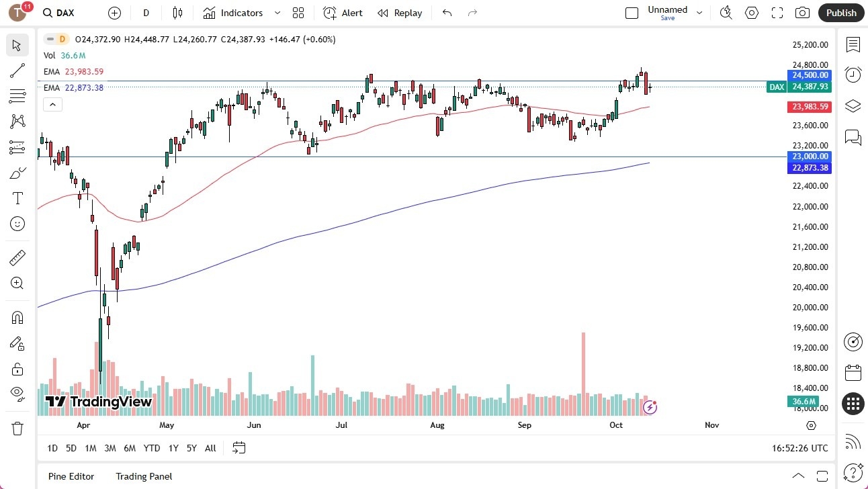
Task: Select the Text annotation tool
Action: pos(17,197)
